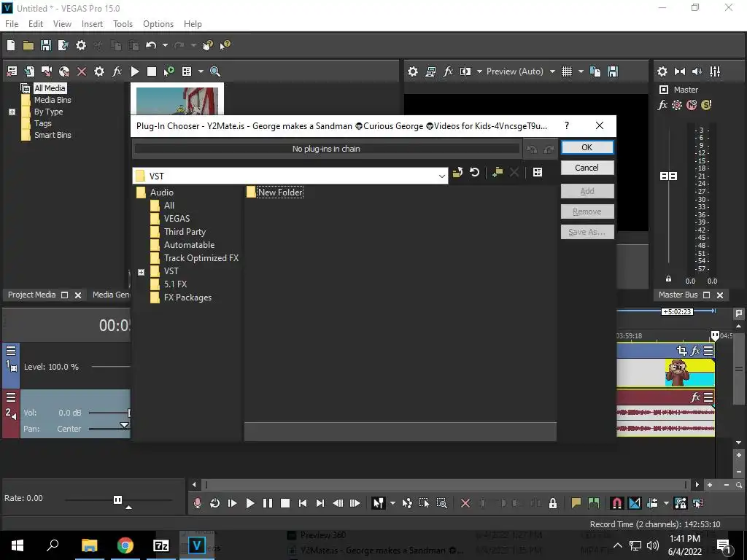Viewport: 747px width, 560px height.
Task: Open Insert menu
Action: (92, 24)
